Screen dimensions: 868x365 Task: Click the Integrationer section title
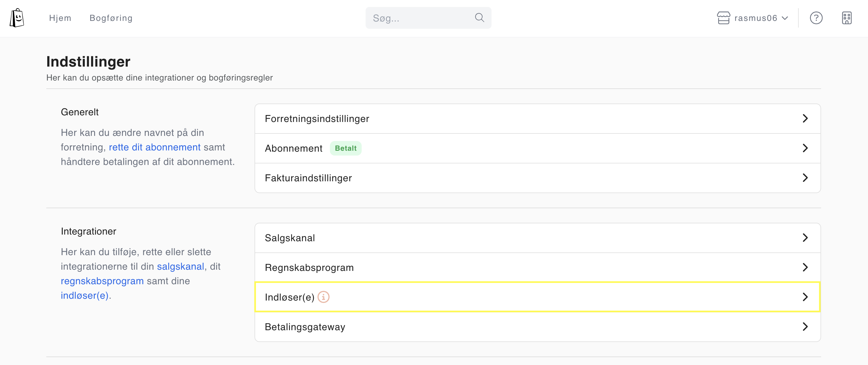coord(88,231)
